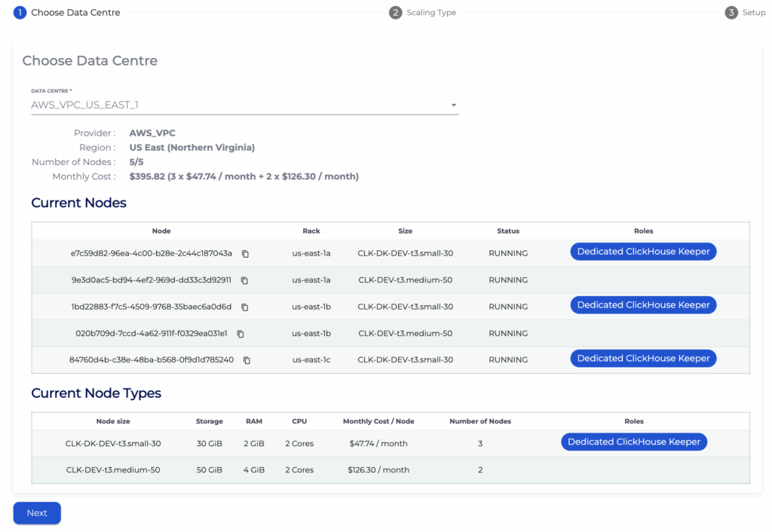The image size is (772, 532).
Task: Click Dedicated ClickHouse Keeper badge for us-east-1a
Action: (x=643, y=252)
